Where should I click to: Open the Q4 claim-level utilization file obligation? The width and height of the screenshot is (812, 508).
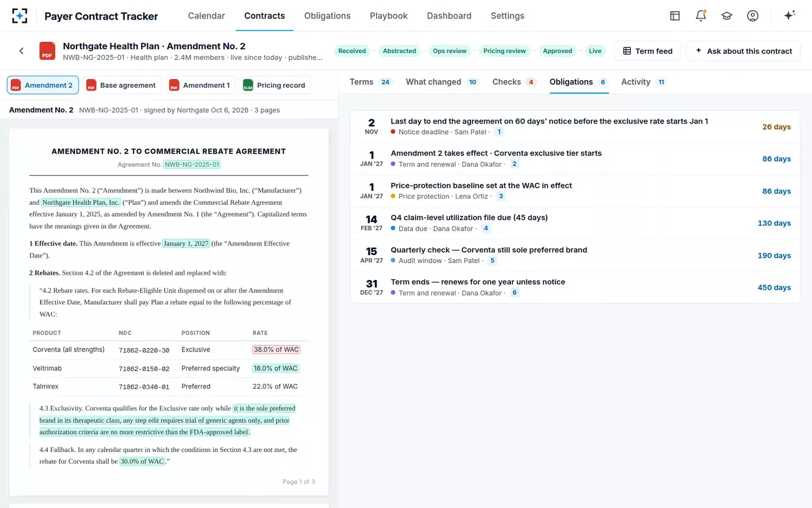click(575, 223)
